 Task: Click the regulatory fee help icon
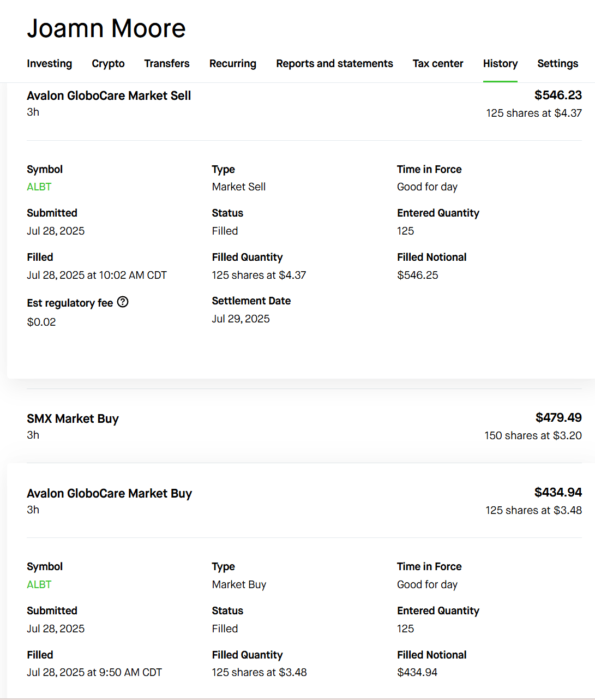click(123, 302)
